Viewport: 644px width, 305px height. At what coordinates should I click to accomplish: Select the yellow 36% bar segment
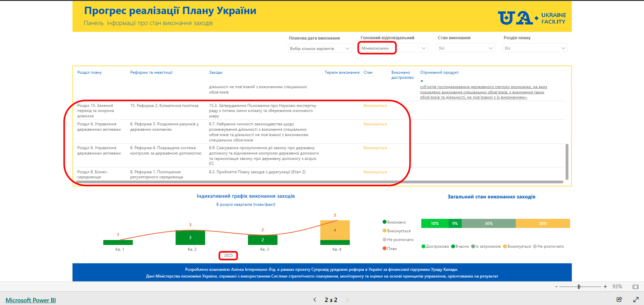pyautogui.click(x=543, y=223)
